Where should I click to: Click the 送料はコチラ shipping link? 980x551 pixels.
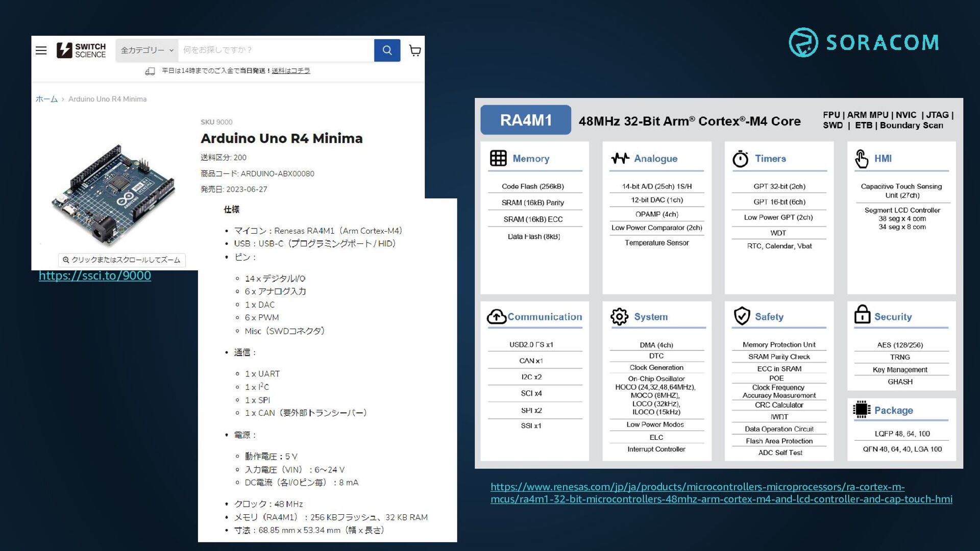click(x=291, y=71)
